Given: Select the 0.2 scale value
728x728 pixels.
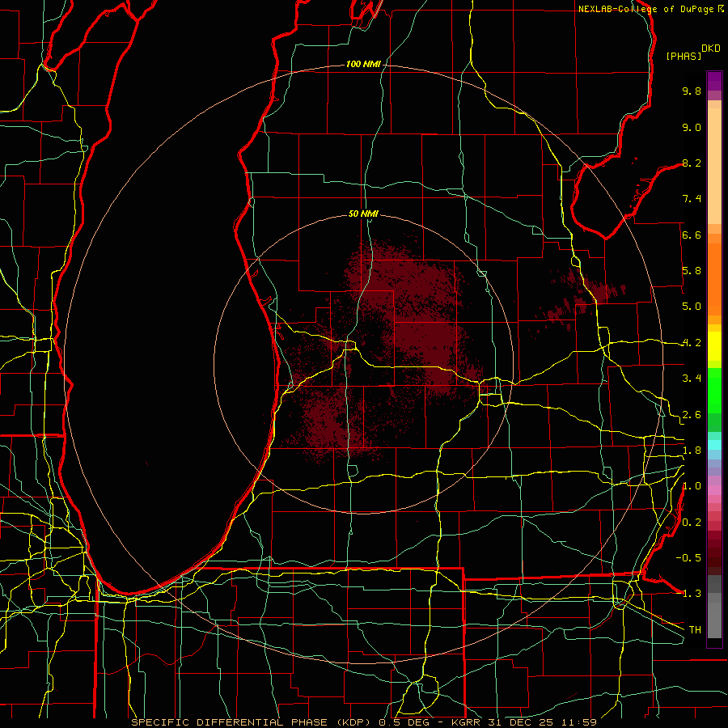Looking at the screenshot, I should point(692,523).
